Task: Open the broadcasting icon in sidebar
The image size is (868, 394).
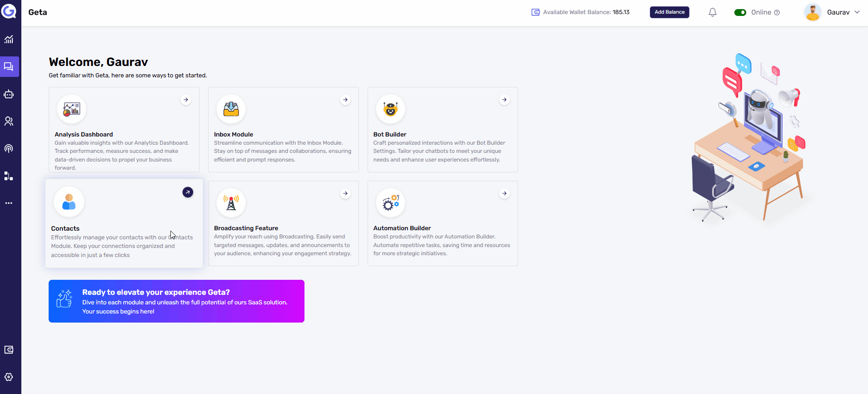Action: pos(9,149)
